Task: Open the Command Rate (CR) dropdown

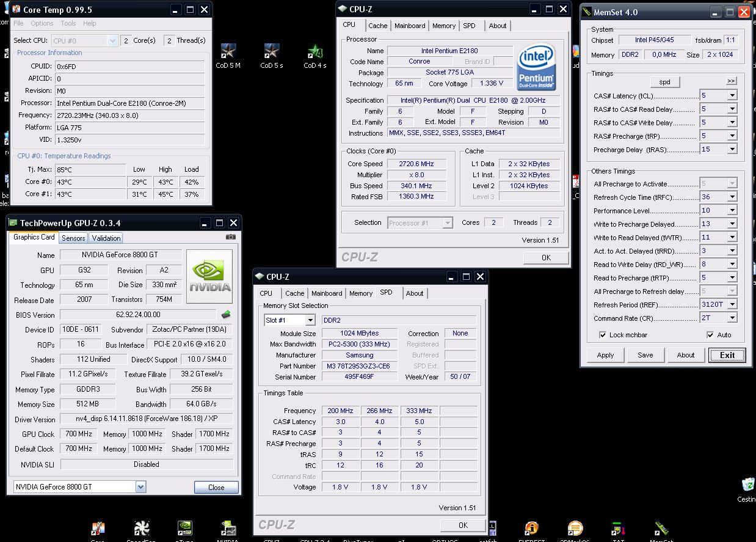Action: click(732, 318)
